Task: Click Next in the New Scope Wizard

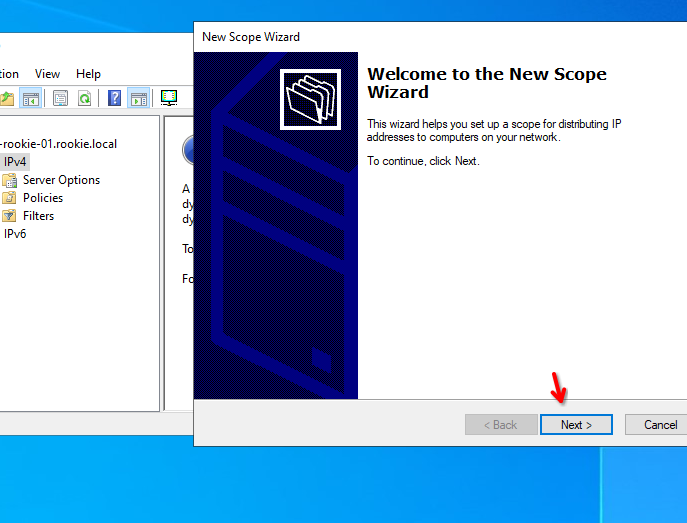Action: click(x=576, y=425)
